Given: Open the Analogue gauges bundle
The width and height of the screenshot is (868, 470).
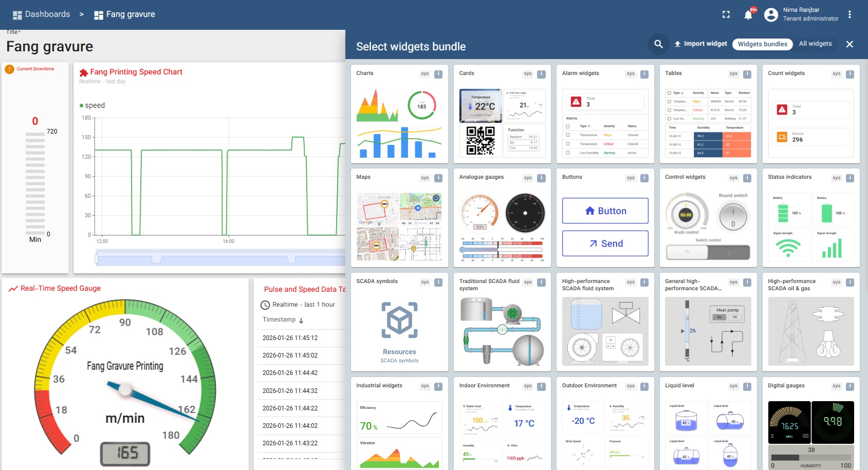Looking at the screenshot, I should [502, 217].
